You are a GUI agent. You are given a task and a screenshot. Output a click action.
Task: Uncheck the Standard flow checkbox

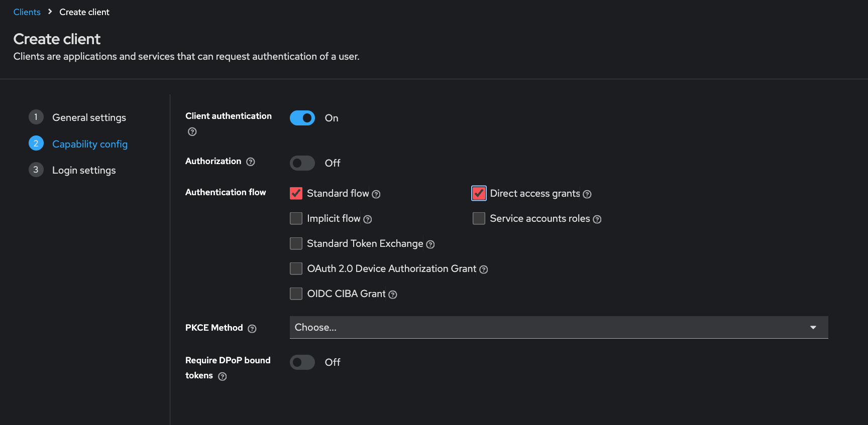(x=296, y=193)
